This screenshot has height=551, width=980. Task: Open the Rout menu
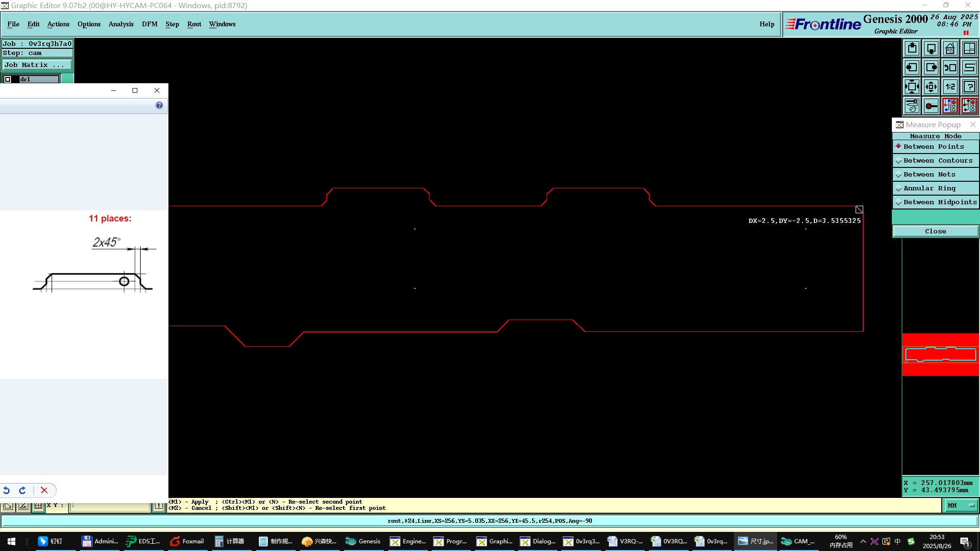tap(194, 24)
